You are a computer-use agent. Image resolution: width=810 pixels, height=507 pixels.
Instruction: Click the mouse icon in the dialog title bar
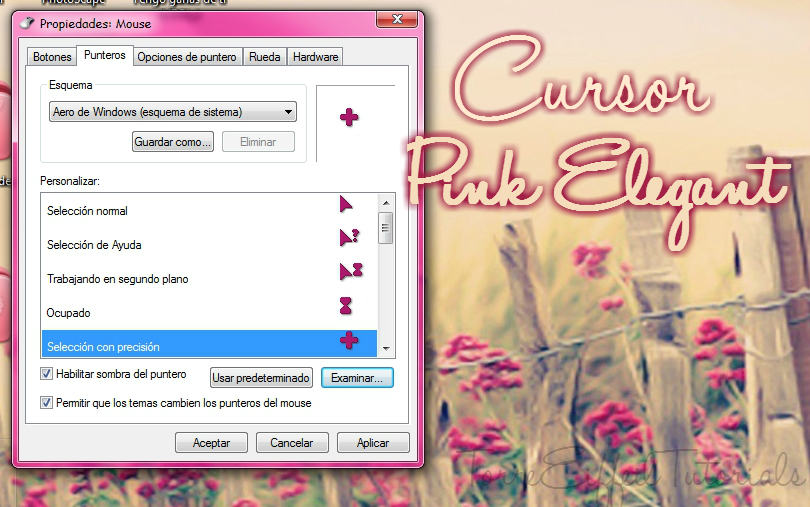pyautogui.click(x=27, y=23)
